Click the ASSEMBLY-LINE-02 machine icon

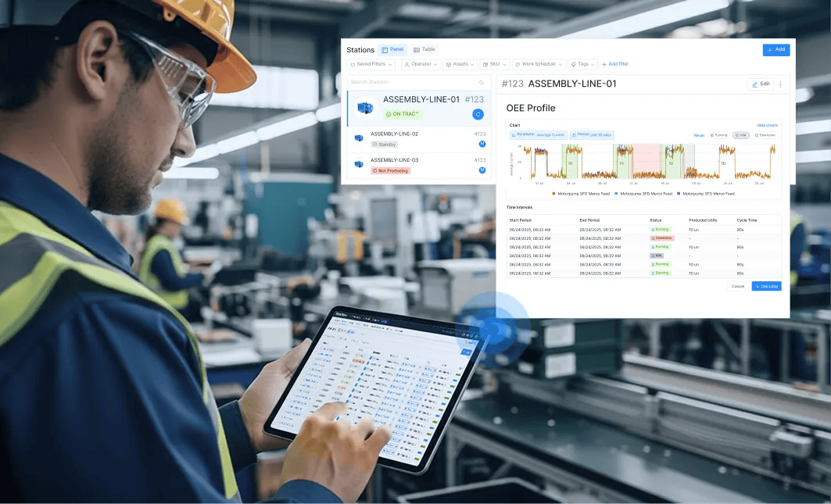(359, 138)
